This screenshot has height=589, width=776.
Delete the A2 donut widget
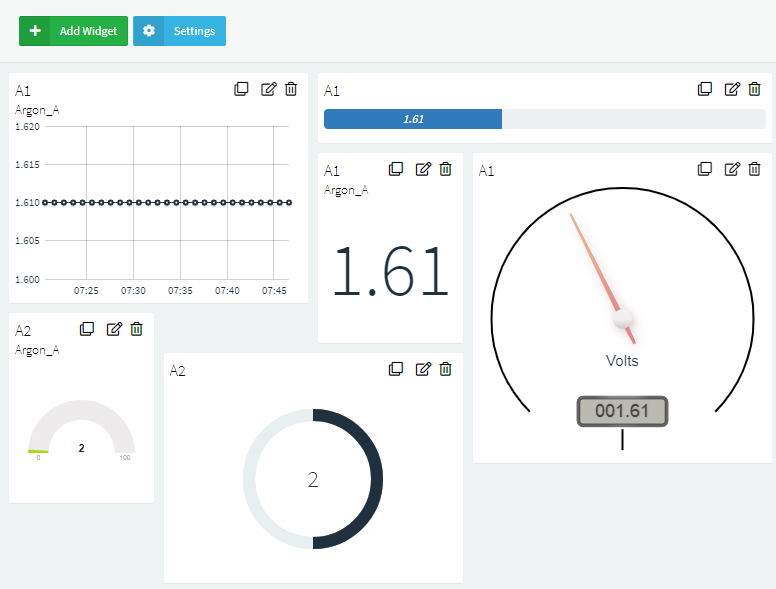(x=445, y=369)
